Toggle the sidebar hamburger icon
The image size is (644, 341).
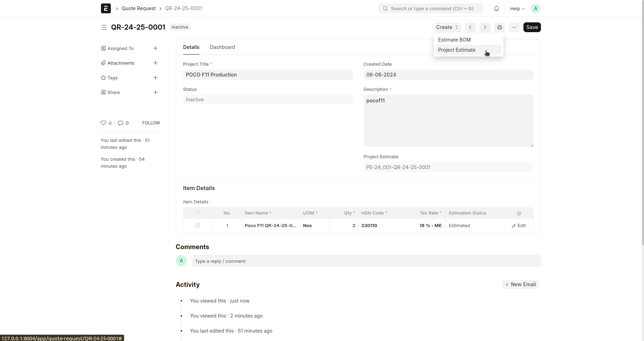point(104,27)
